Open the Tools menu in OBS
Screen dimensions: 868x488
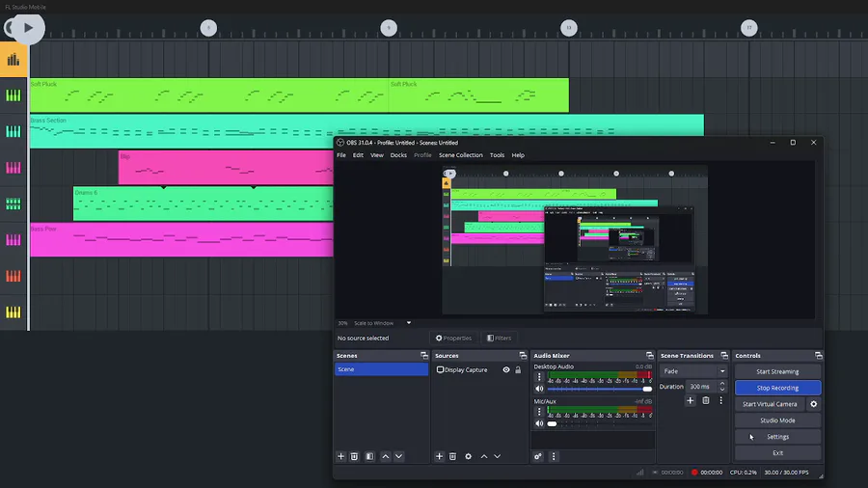point(497,155)
